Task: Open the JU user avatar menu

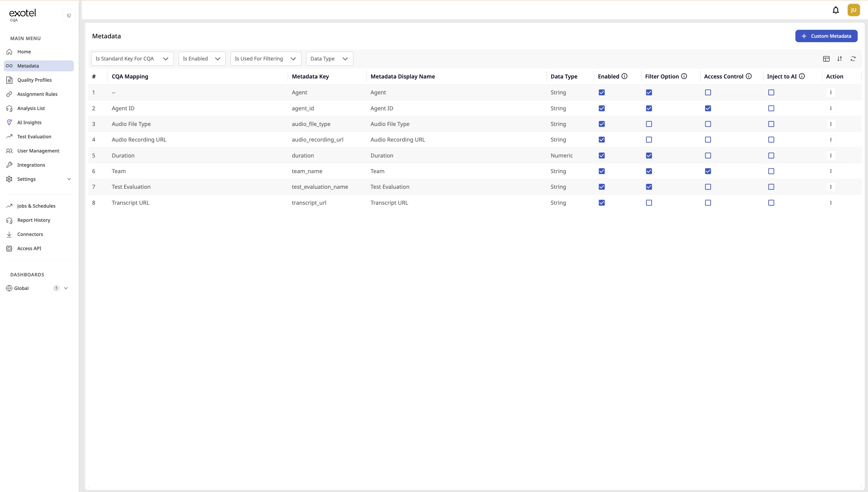Action: [854, 10]
